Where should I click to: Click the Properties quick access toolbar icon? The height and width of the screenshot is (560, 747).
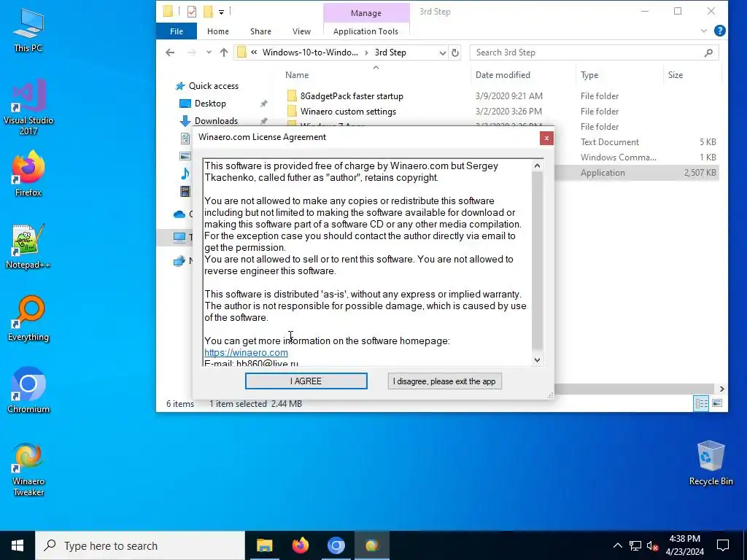[x=192, y=12]
